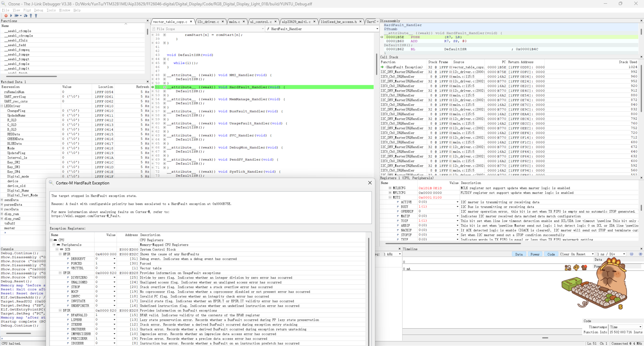Viewport: 644px width, 346px height.
Task: Toggle the Data button in Timeline
Action: [519, 254]
